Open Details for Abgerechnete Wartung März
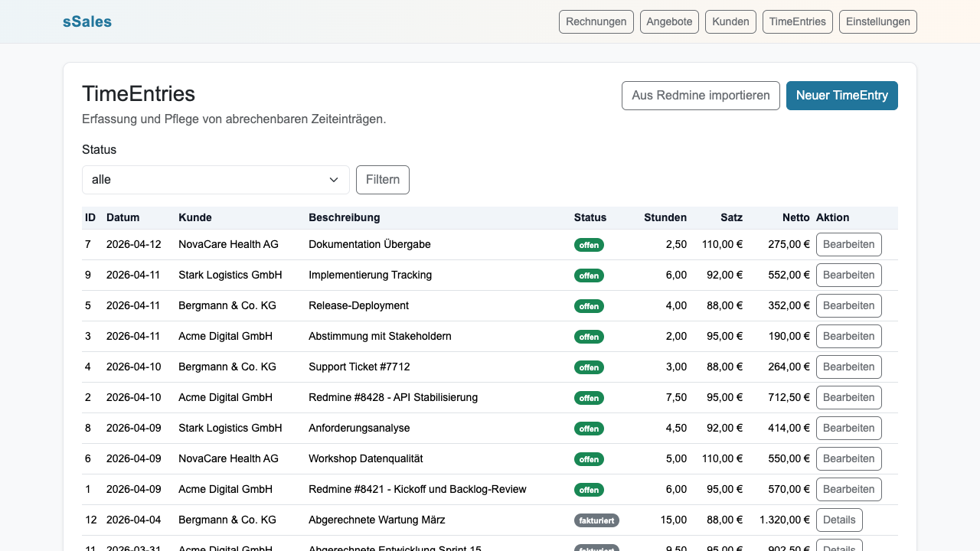The height and width of the screenshot is (551, 980). [838, 520]
